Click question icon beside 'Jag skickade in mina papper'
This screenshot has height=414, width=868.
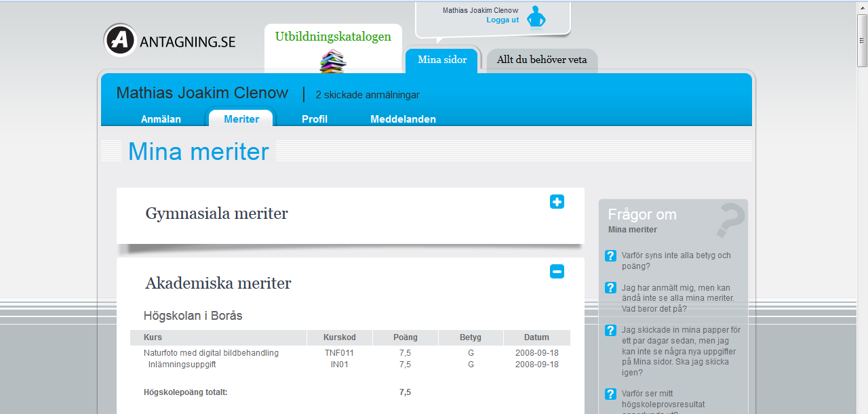pos(610,331)
